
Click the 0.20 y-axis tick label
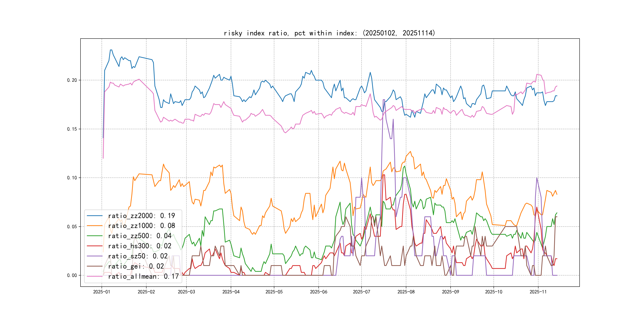click(72, 80)
